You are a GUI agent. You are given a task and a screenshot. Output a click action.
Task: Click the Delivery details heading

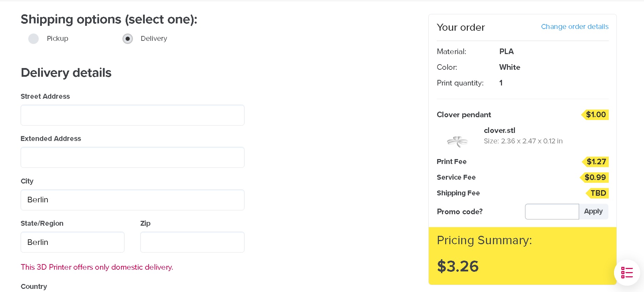(66, 73)
